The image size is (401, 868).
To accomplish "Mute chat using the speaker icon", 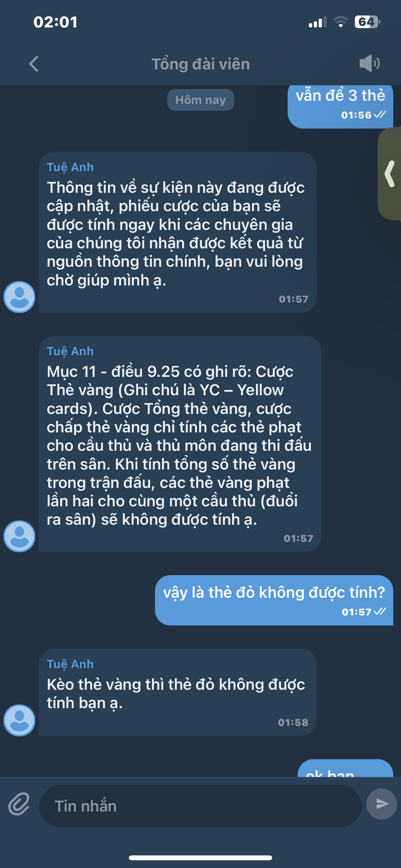I will pyautogui.click(x=369, y=63).
